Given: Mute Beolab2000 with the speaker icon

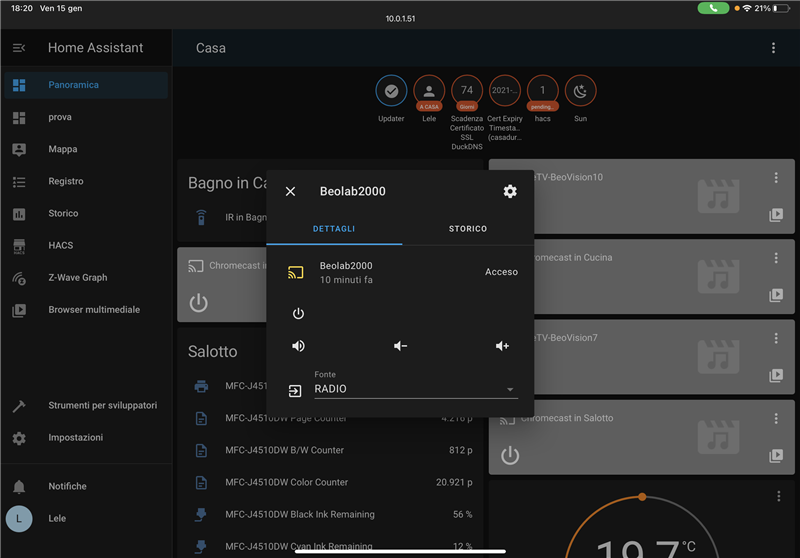Looking at the screenshot, I should pyautogui.click(x=298, y=346).
